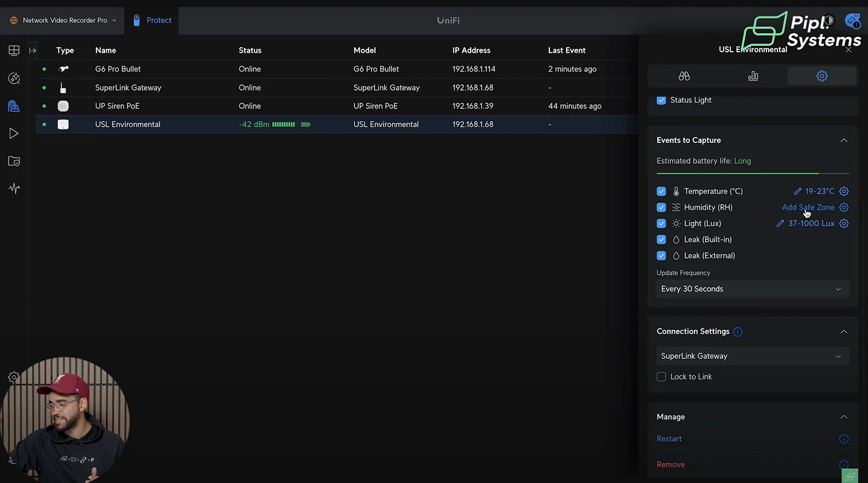Collapse the device list with arrow toggle
This screenshot has height=483, width=868.
(x=33, y=50)
